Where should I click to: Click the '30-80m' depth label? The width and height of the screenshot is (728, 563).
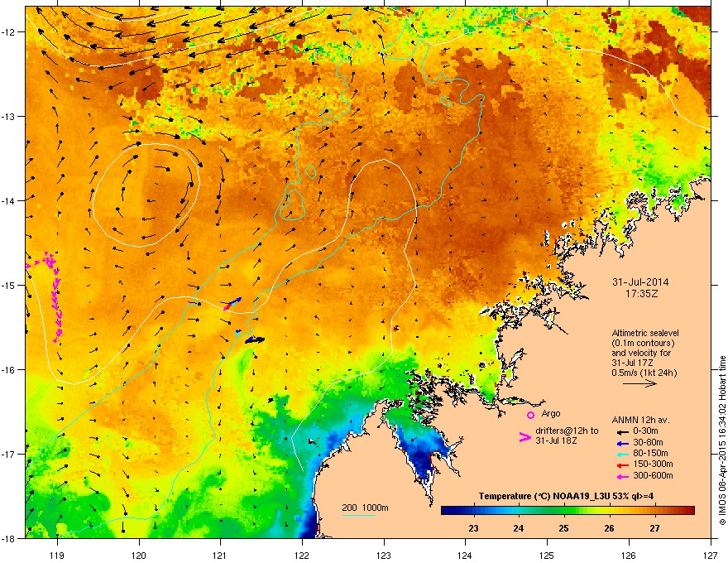[x=648, y=443]
